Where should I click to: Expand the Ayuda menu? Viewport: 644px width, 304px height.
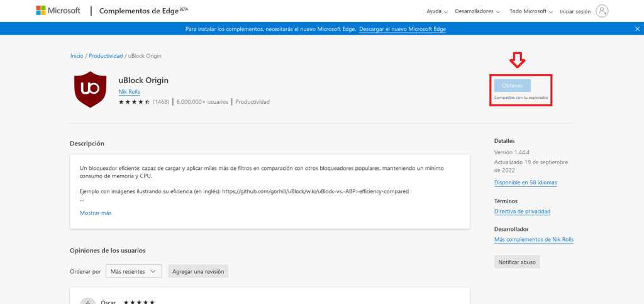(437, 11)
